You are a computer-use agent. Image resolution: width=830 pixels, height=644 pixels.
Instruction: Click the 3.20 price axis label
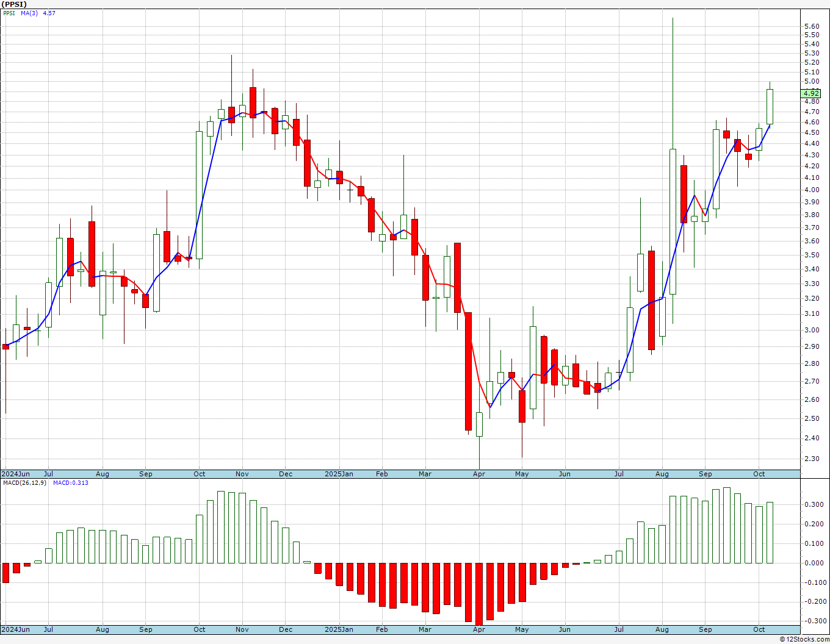[812, 298]
